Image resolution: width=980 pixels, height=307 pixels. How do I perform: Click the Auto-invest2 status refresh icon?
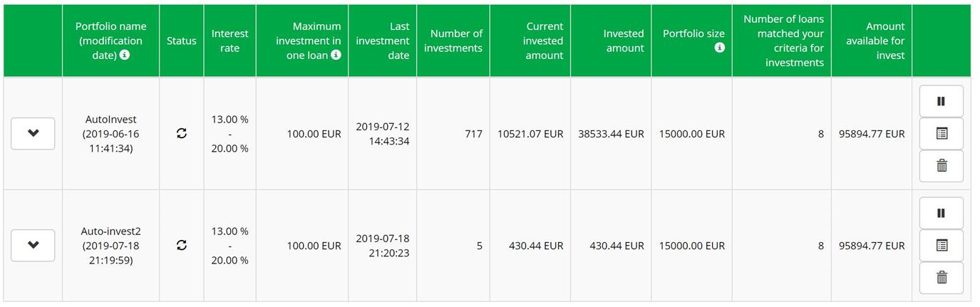click(182, 245)
